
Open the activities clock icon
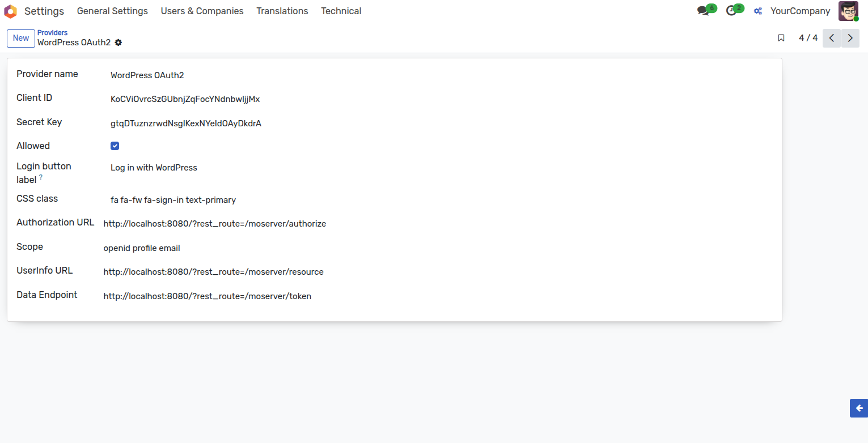point(731,11)
